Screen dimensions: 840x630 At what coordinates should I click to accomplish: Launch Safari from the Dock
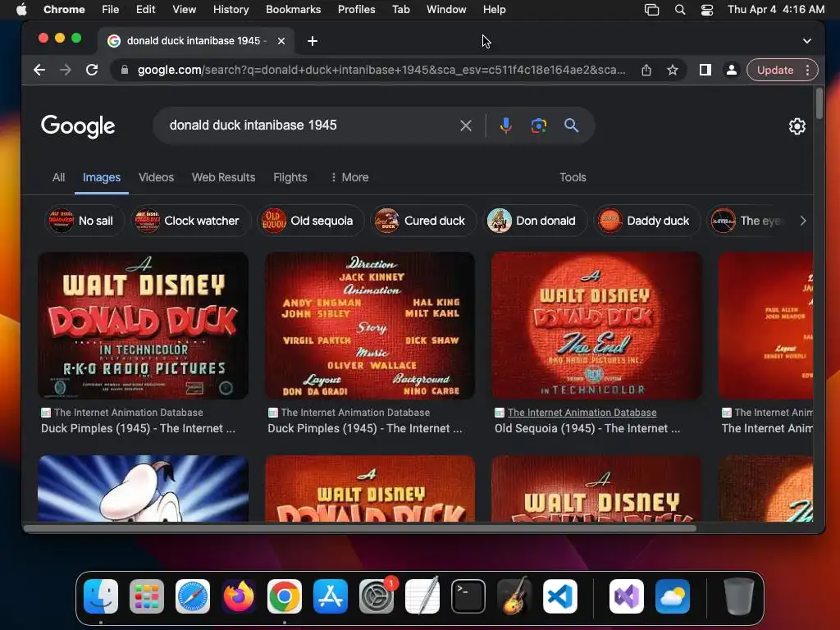193,596
